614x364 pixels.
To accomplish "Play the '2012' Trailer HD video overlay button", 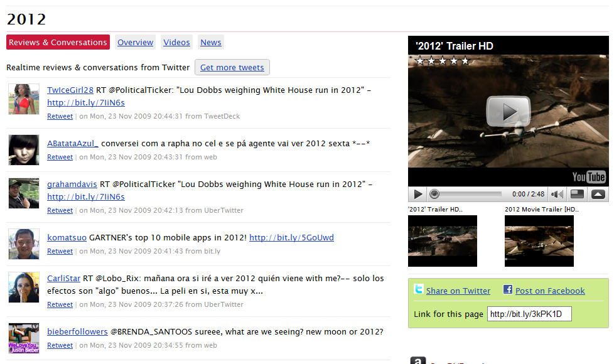I will click(509, 112).
